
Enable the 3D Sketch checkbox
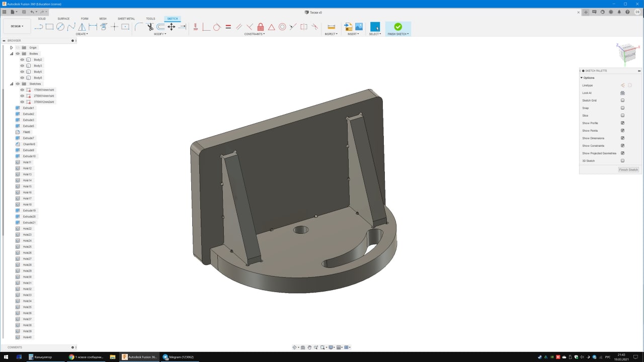[622, 161]
